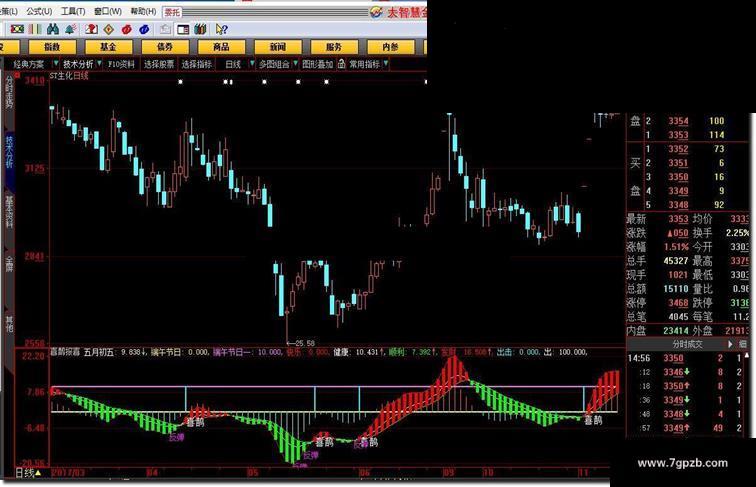
Task: Click the ST生化日线 chart title
Action: pos(69,76)
